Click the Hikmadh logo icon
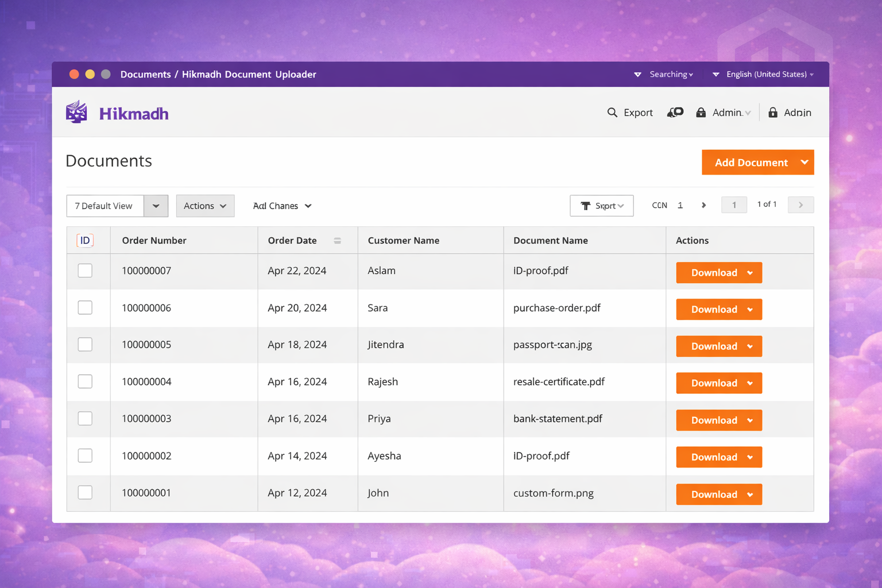The image size is (882, 588). (x=76, y=113)
